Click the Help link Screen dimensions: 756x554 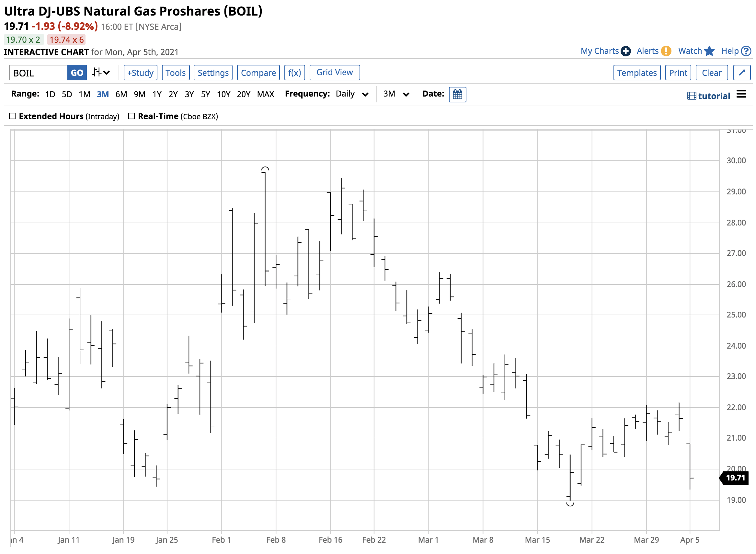tap(730, 51)
